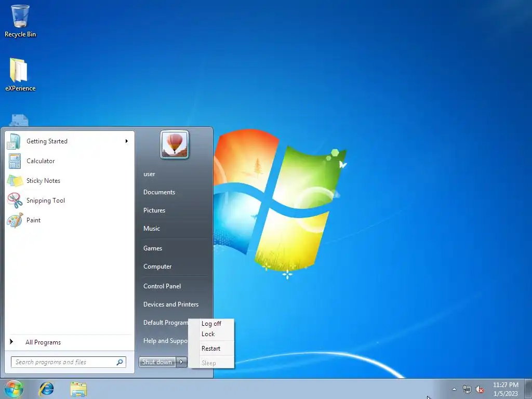Expand Getting Started submenu arrow
This screenshot has width=532, height=399.
click(x=127, y=141)
